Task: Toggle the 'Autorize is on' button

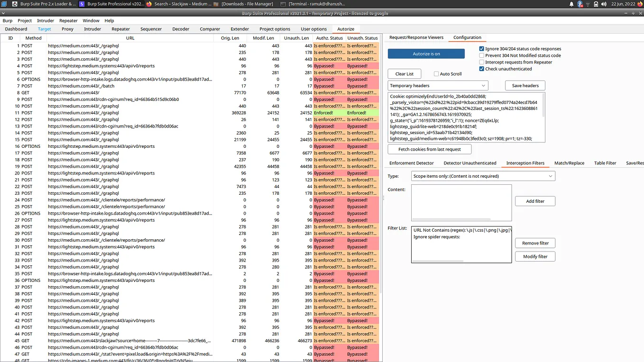Action: pos(426,54)
